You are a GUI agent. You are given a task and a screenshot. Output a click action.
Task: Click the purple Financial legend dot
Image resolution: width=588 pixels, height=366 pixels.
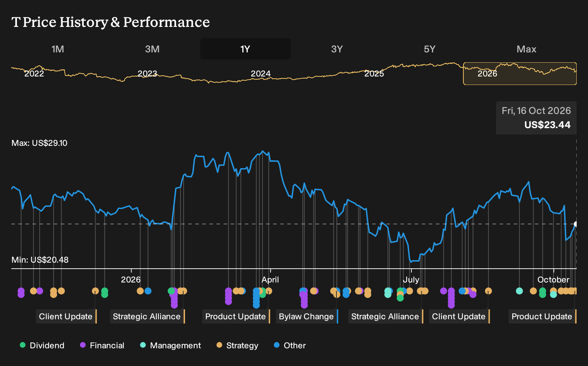click(x=83, y=345)
